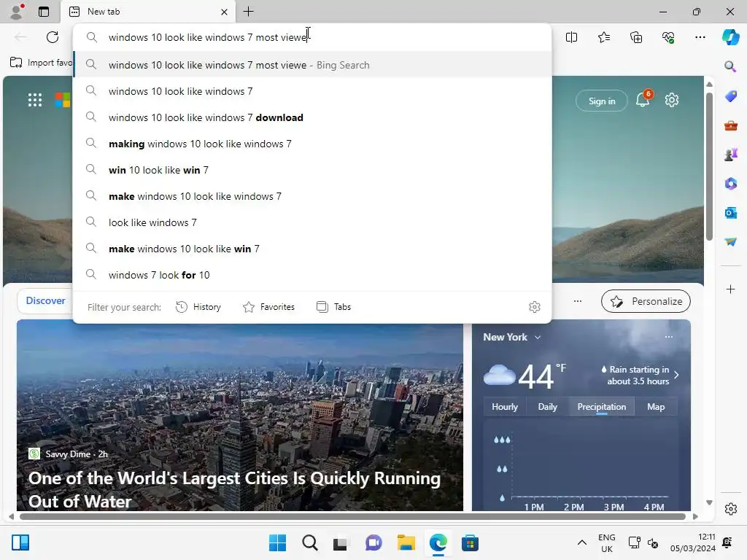This screenshot has width=747, height=560.
Task: Open the sidebar Outlook icon
Action: (x=730, y=213)
